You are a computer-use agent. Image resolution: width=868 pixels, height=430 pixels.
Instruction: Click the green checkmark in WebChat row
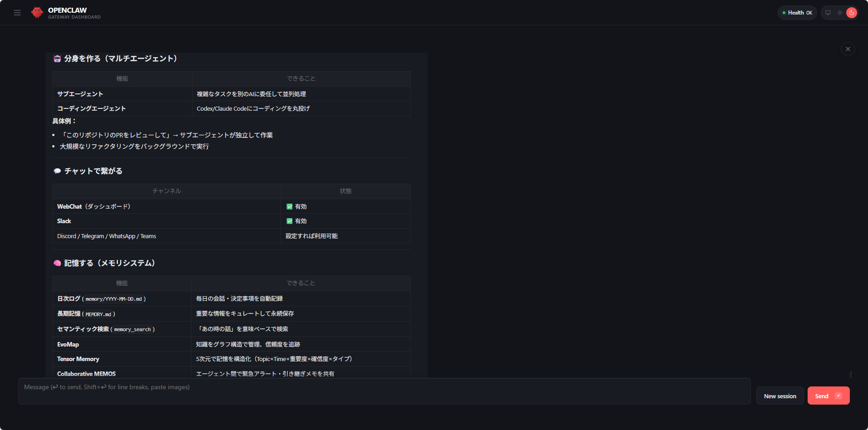click(289, 206)
